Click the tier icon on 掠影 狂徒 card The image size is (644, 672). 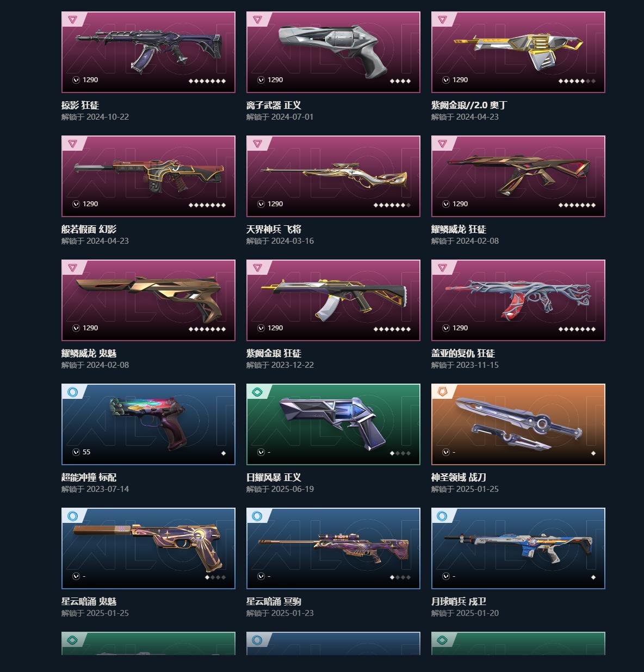72,20
